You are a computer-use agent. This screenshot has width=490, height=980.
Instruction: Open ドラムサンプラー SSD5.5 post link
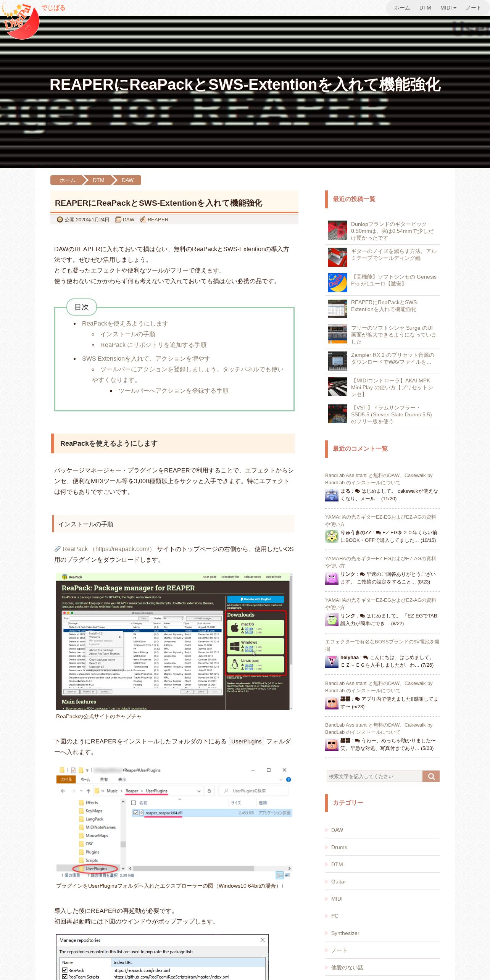[x=392, y=414]
